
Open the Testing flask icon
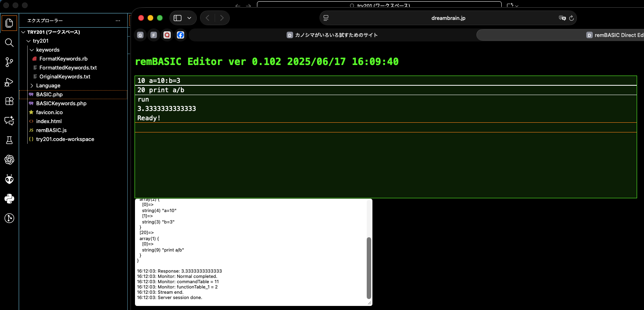pos(9,140)
